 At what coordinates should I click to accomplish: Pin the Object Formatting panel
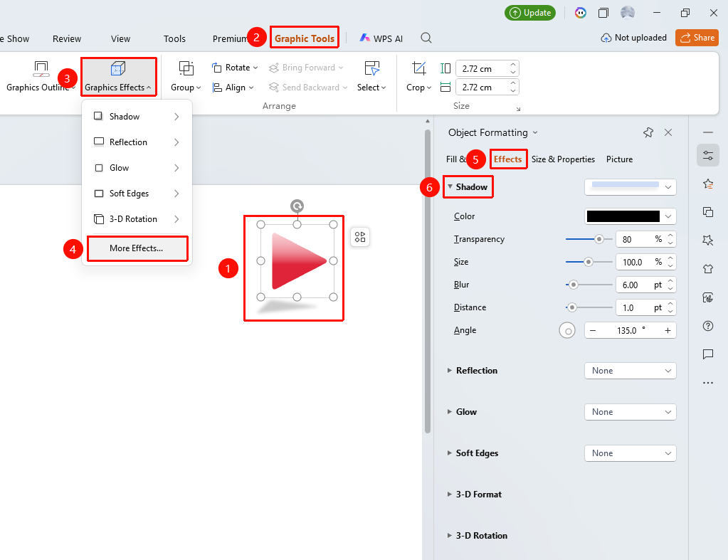click(648, 133)
